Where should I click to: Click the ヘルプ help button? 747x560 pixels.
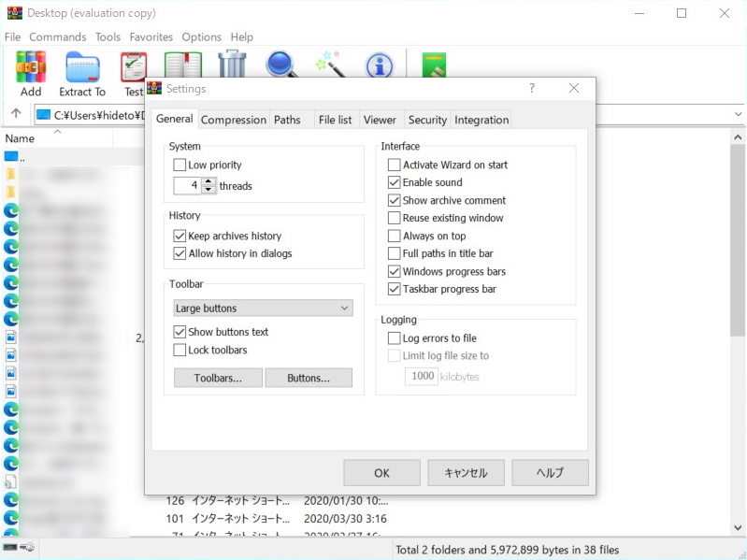pyautogui.click(x=550, y=472)
